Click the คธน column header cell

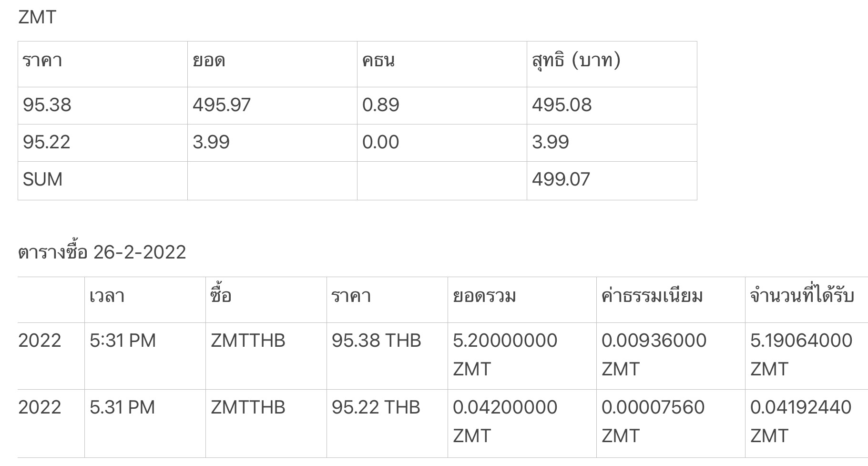(x=442, y=64)
